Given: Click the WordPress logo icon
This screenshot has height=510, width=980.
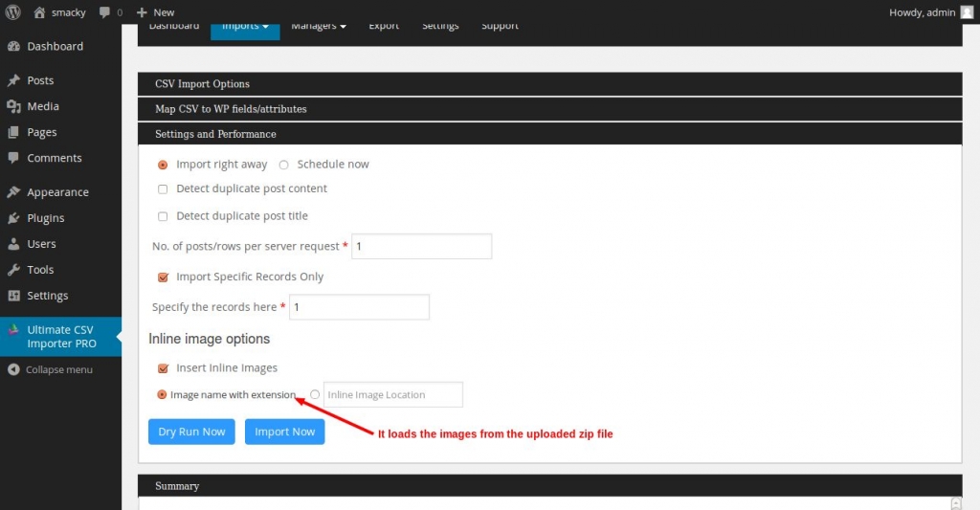Looking at the screenshot, I should click(12, 11).
